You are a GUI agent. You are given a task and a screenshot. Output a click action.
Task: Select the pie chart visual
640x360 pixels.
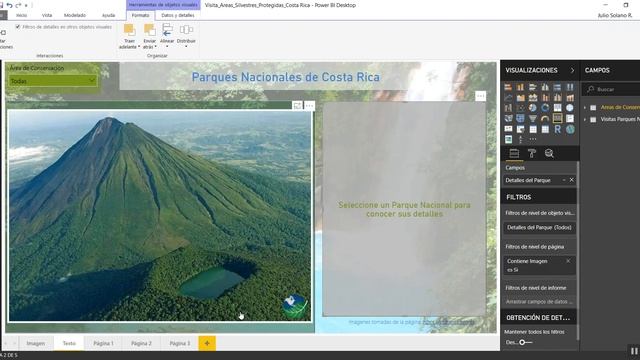coord(533,108)
